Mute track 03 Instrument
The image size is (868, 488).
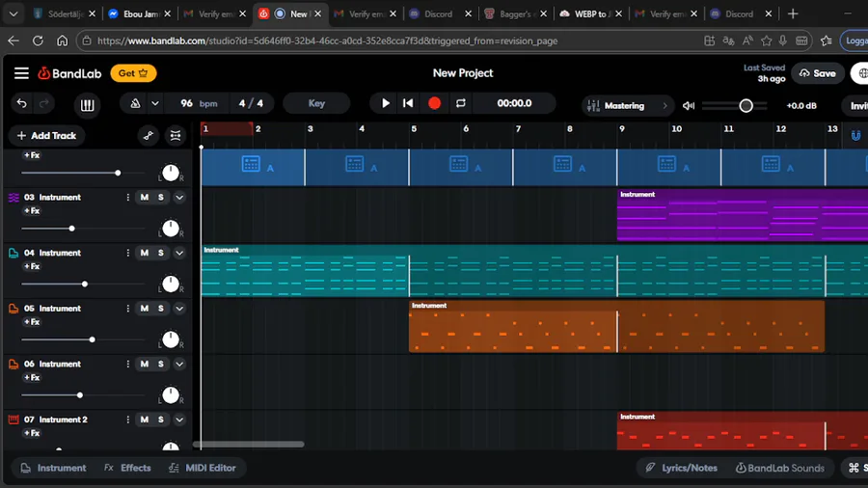(x=145, y=198)
